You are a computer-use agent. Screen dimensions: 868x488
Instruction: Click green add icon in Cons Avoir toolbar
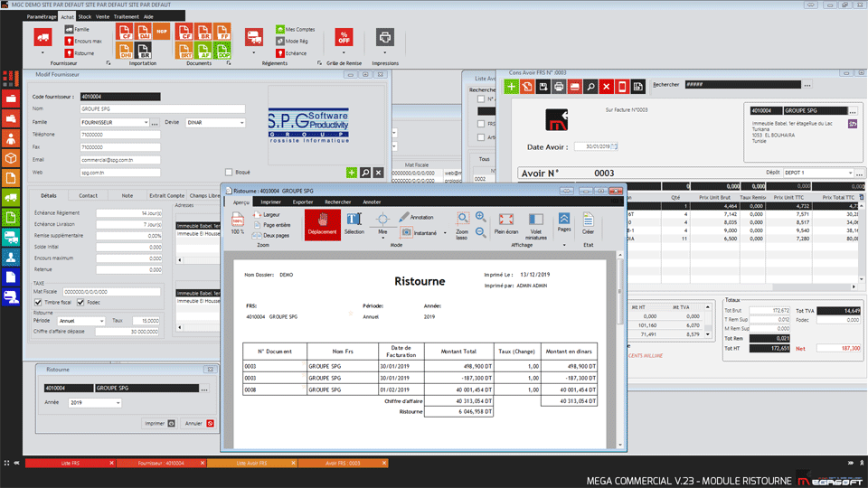click(511, 87)
